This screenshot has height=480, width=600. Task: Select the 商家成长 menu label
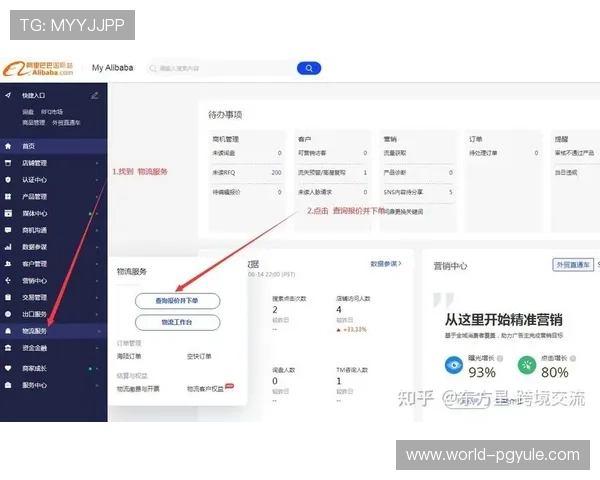pos(34,368)
